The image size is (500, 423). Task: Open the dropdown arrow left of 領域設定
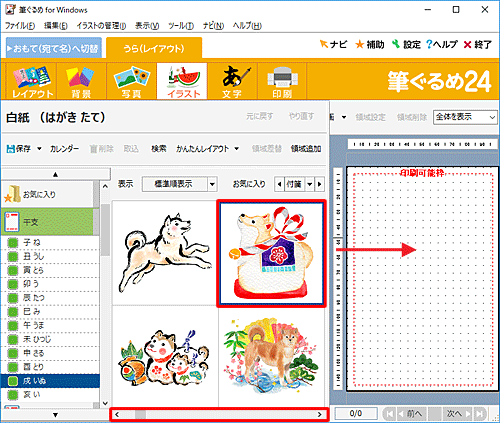(344, 117)
